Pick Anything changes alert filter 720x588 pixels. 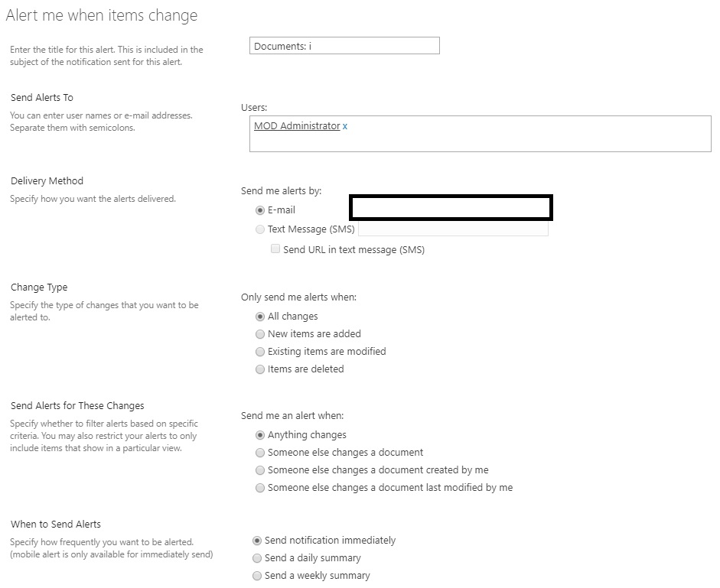point(260,434)
